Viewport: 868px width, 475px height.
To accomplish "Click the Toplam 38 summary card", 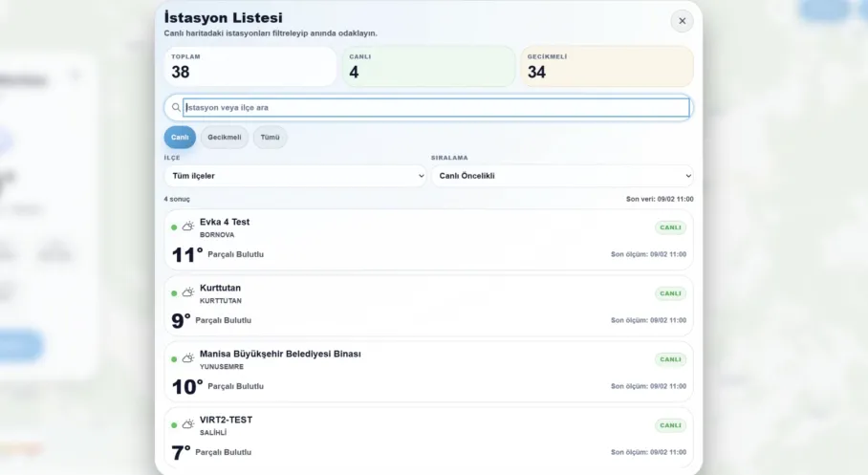I will (250, 66).
